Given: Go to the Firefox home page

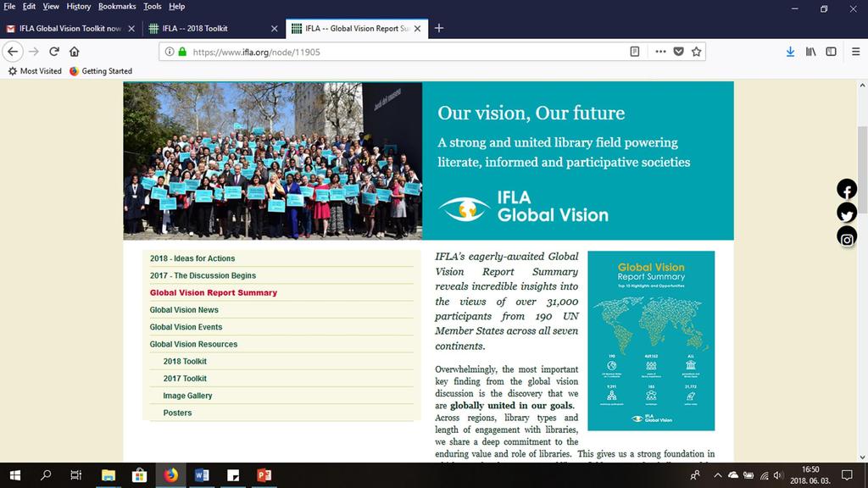Looking at the screenshot, I should click(75, 52).
